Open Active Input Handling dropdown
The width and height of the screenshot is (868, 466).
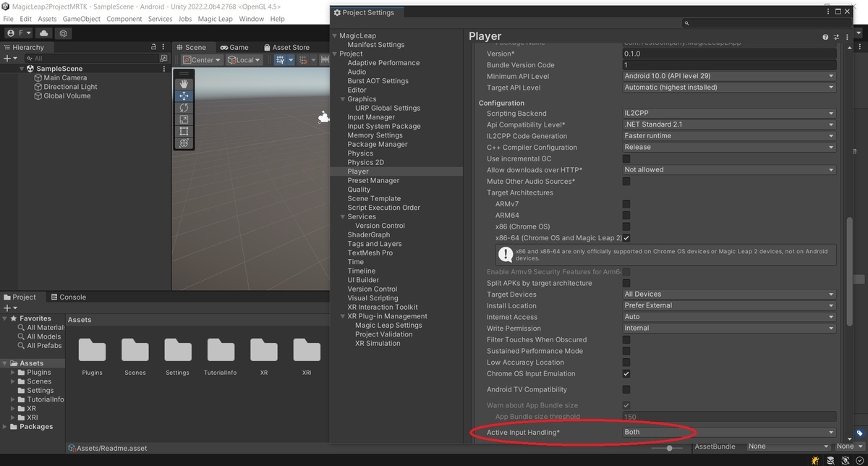tap(729, 432)
